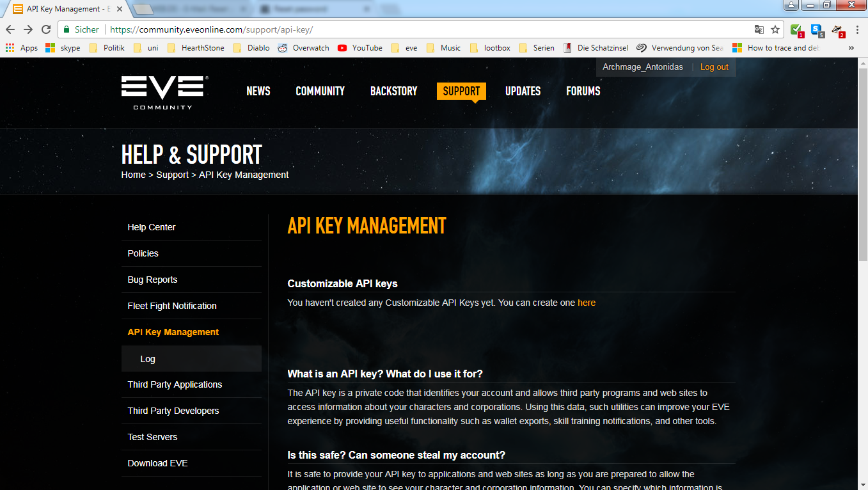Open the Log sub-item in the sidebar
Image resolution: width=868 pixels, height=490 pixels.
click(191, 359)
